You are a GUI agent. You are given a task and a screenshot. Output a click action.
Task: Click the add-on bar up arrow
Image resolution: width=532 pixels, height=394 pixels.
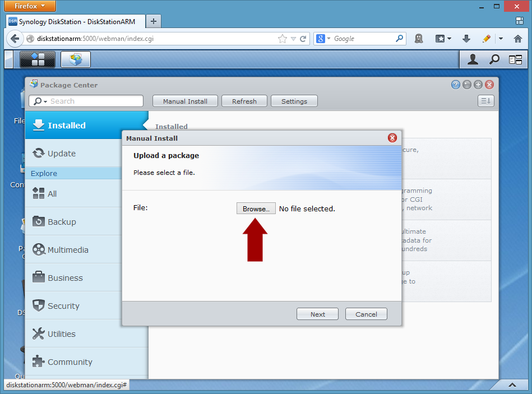[512, 385]
